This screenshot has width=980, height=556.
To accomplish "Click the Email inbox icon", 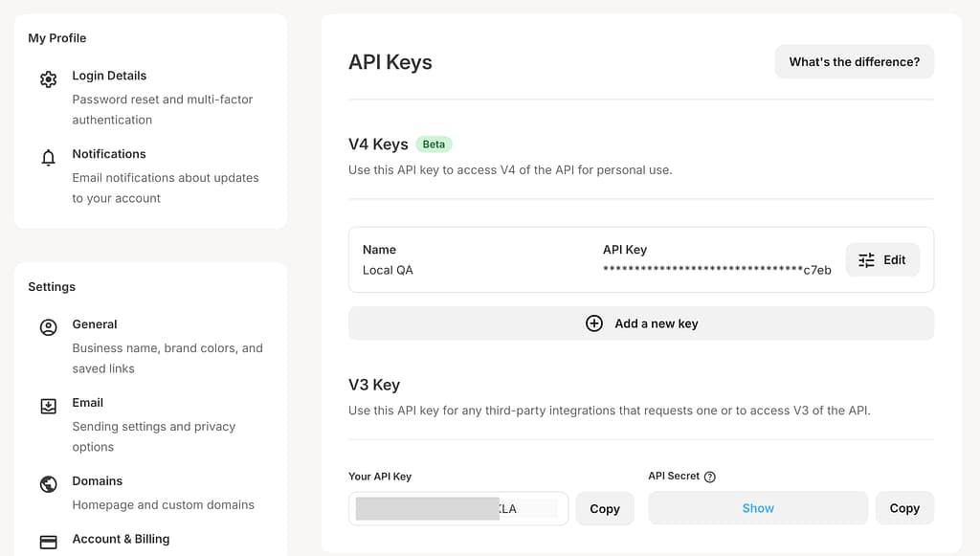I will tap(48, 407).
